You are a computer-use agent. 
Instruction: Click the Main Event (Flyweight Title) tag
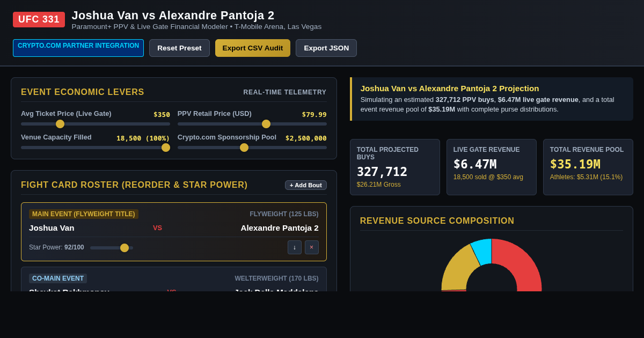click(x=84, y=214)
